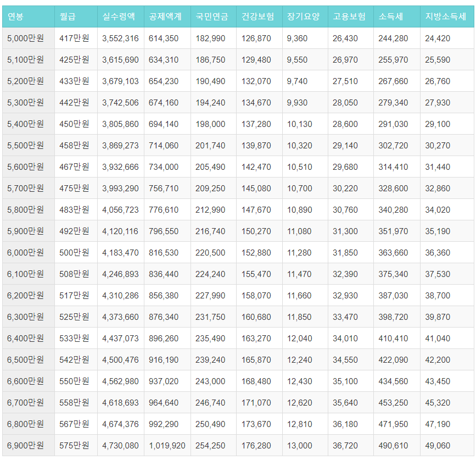476x460 pixels.
Task: Click net pay value 3,552,316
Action: [x=120, y=38]
